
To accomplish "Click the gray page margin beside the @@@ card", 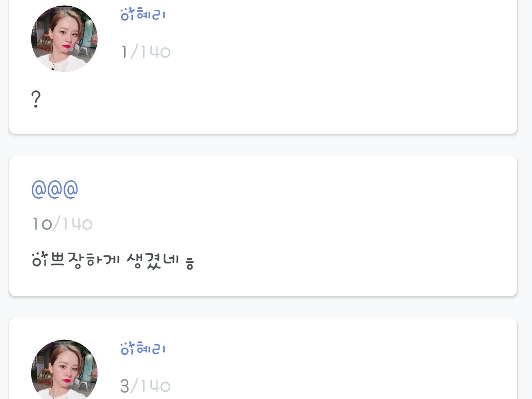I will click(x=525, y=226).
